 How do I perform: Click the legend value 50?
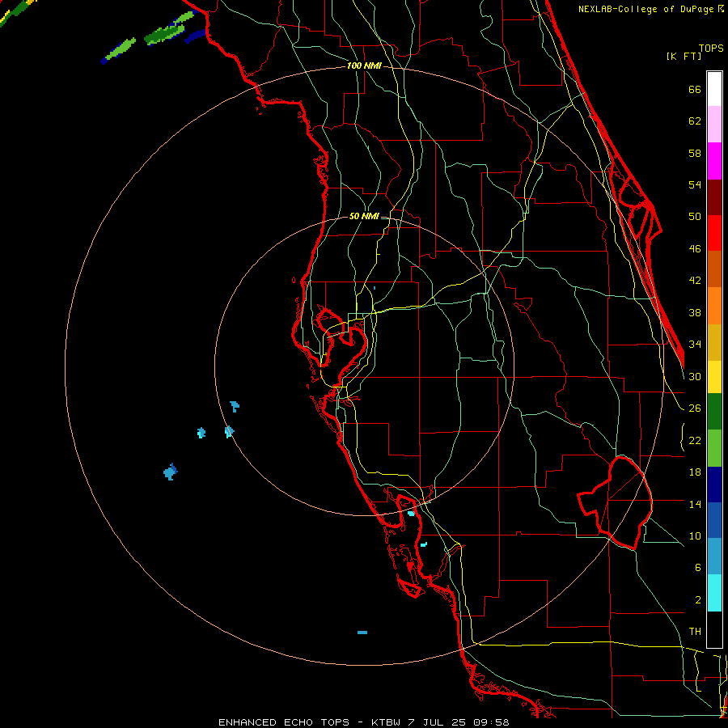695,216
